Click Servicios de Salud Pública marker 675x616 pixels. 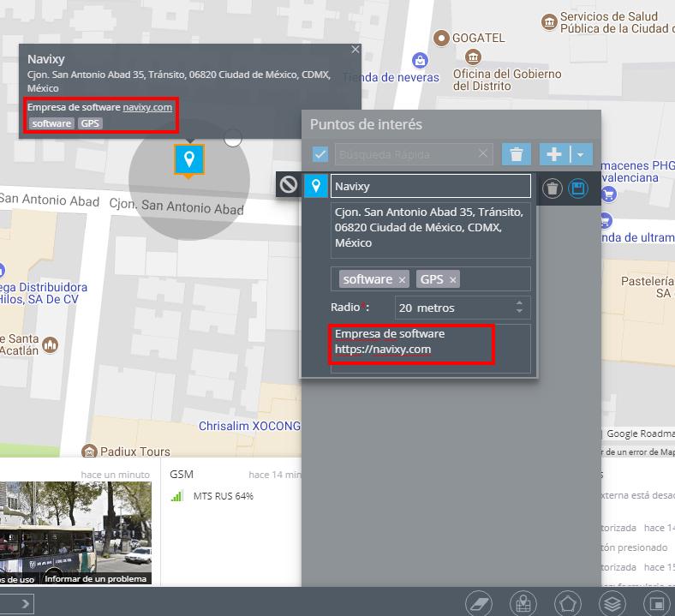coord(549,22)
